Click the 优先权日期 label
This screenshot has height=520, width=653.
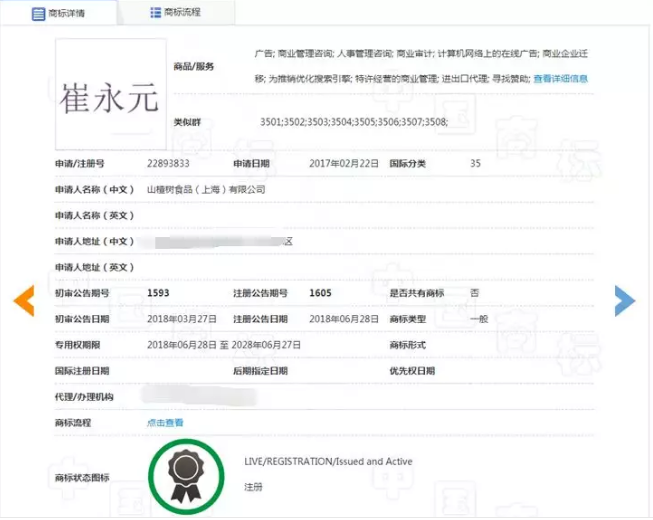coord(412,371)
